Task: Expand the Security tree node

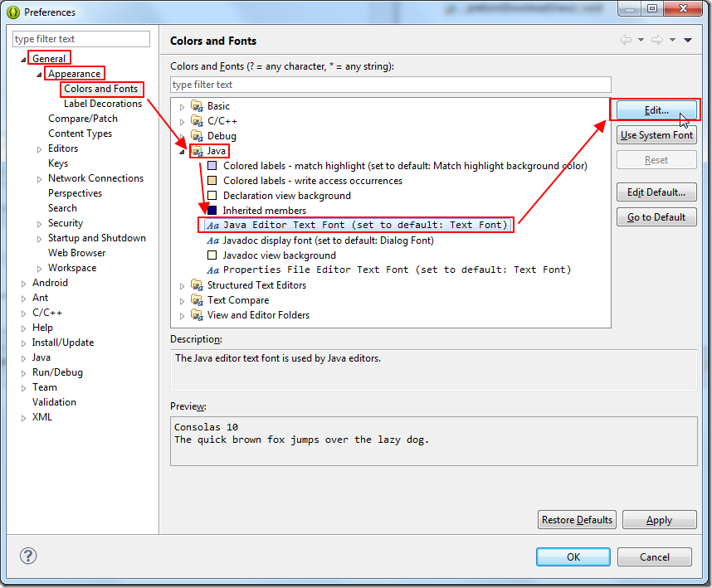Action: pyautogui.click(x=40, y=224)
